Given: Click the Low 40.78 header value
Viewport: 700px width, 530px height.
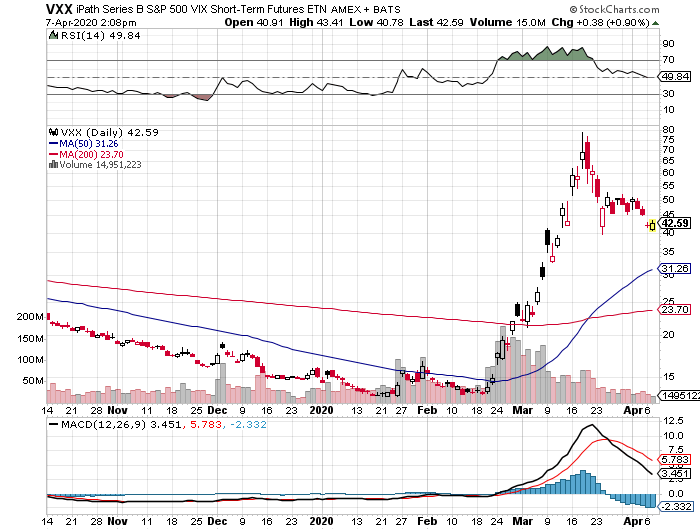Looking at the screenshot, I should 376,22.
